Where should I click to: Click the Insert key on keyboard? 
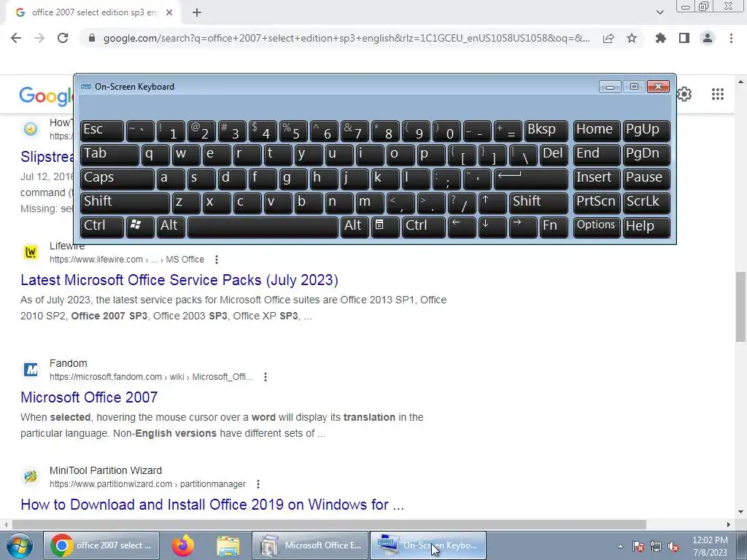point(597,179)
